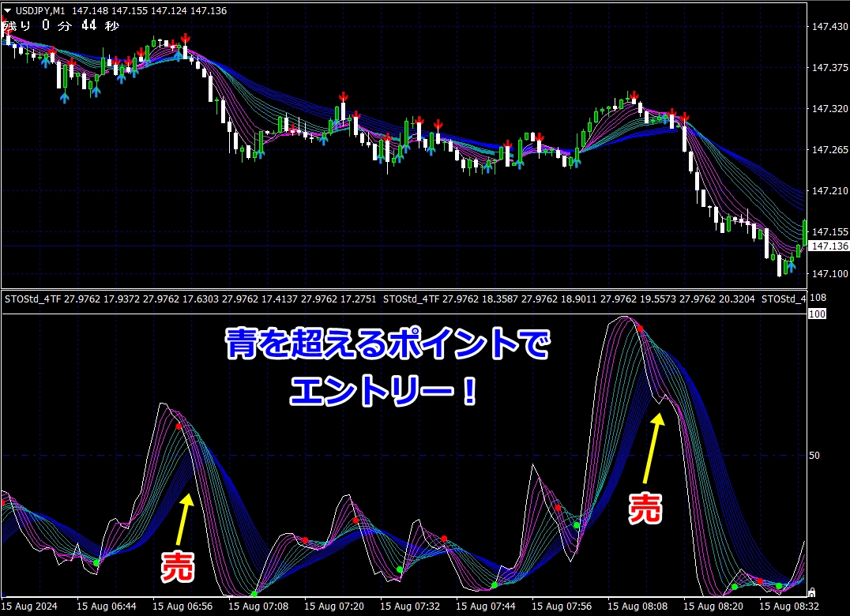Click the red sell arrow above the 07:20 candle
850x616 pixels.
click(344, 96)
